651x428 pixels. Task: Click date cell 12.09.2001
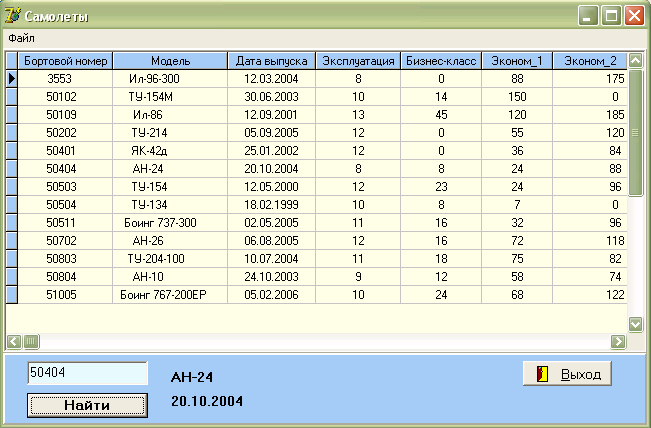click(x=272, y=115)
